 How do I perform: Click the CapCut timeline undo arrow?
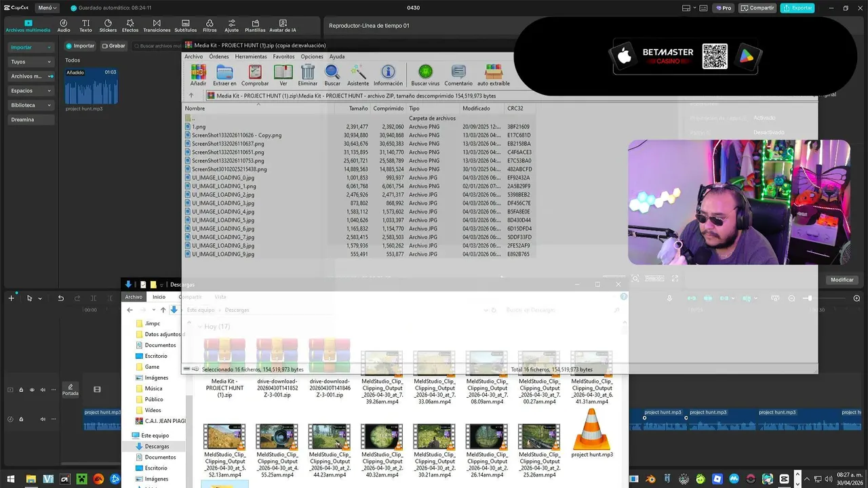pos(60,298)
